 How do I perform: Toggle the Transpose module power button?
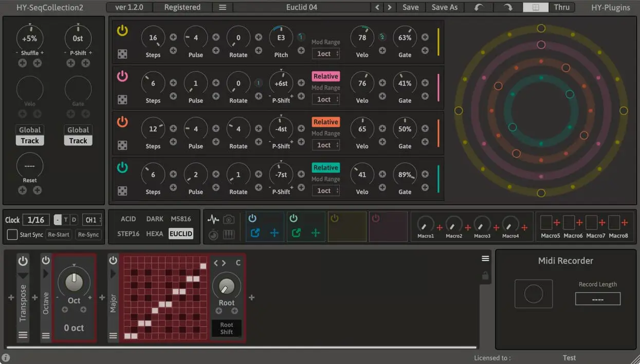pyautogui.click(x=23, y=261)
